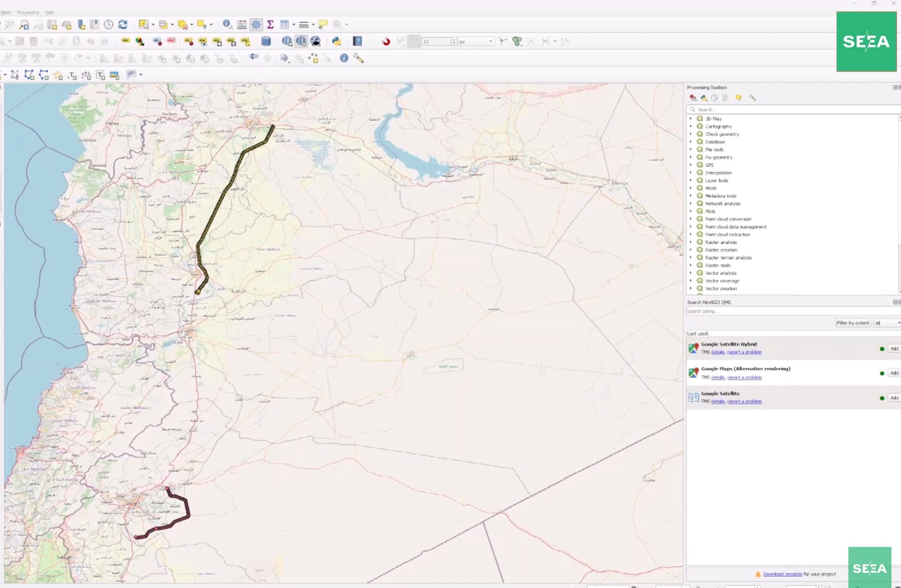
Task: Click the Temporal Controller clock icon
Action: pos(108,25)
